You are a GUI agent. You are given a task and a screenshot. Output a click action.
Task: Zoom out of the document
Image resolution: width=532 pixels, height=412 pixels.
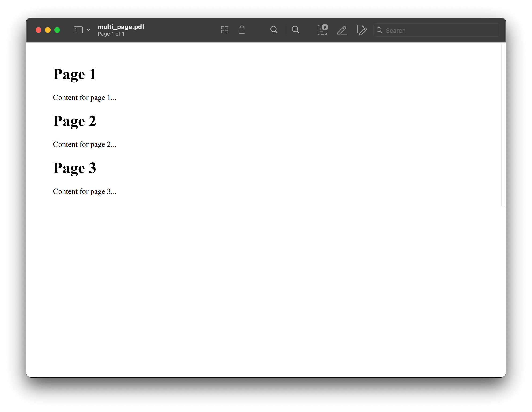[274, 30]
